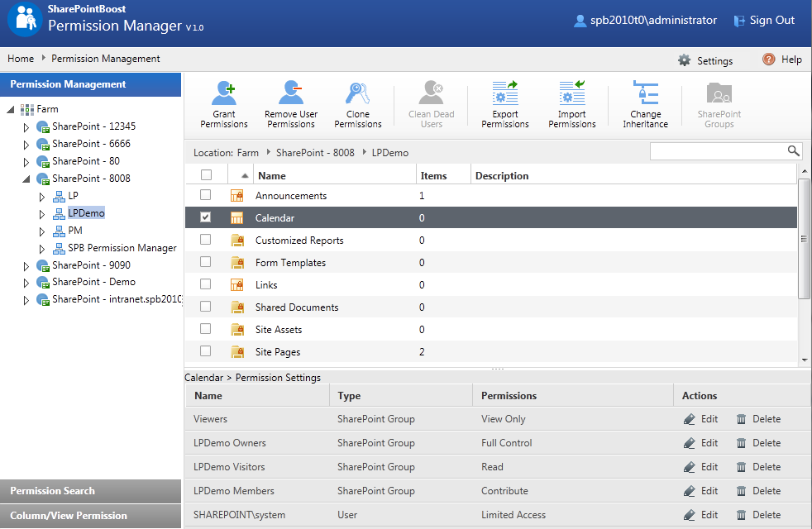Image resolution: width=812 pixels, height=529 pixels.
Task: Click the pencil icon for Viewers row
Action: tap(690, 419)
